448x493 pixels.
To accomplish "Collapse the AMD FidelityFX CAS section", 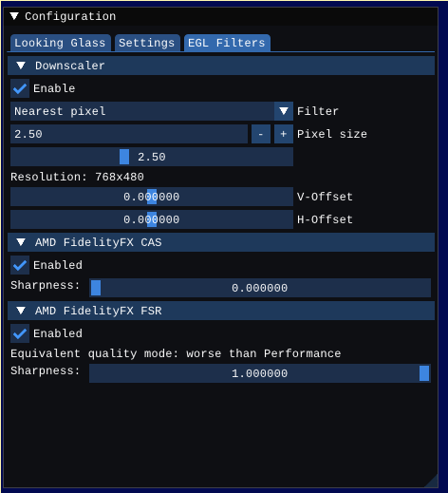I will (21, 242).
